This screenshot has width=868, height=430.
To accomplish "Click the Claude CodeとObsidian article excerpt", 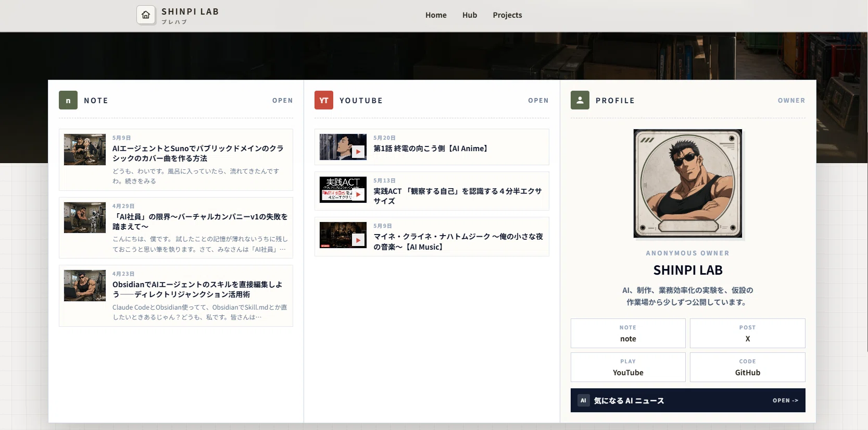I will point(200,312).
